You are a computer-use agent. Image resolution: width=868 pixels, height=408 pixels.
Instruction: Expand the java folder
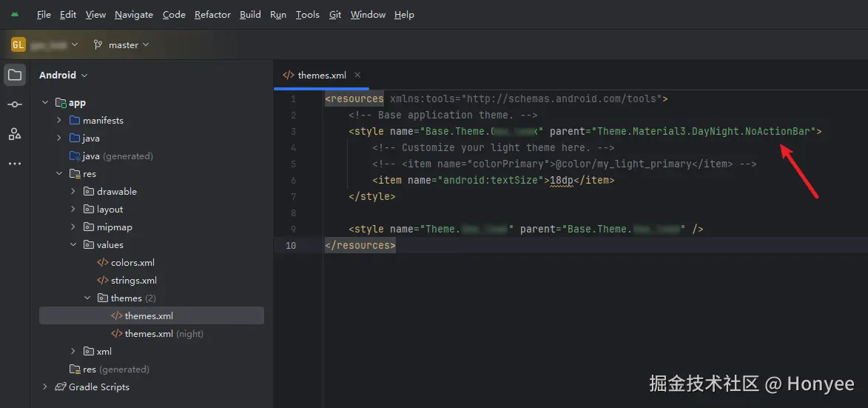point(58,138)
